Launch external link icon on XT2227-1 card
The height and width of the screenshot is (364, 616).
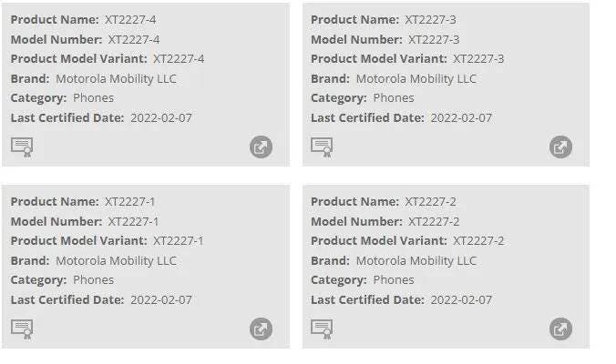pos(261,329)
